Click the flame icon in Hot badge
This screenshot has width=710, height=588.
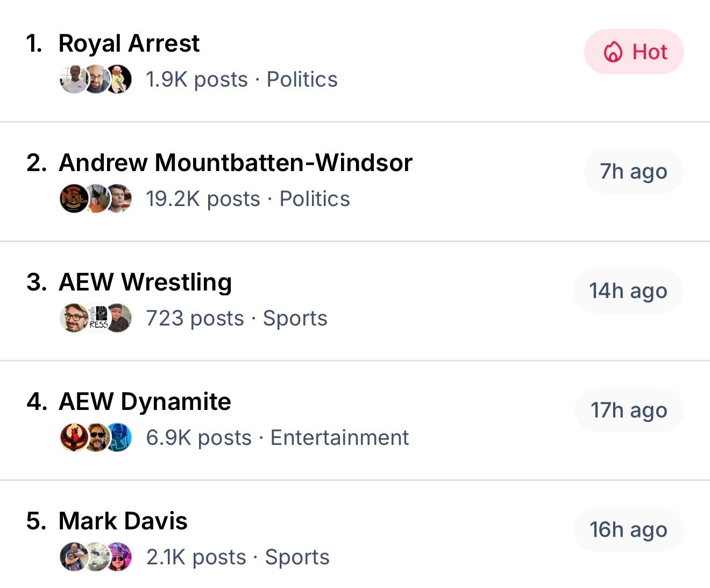tap(613, 52)
